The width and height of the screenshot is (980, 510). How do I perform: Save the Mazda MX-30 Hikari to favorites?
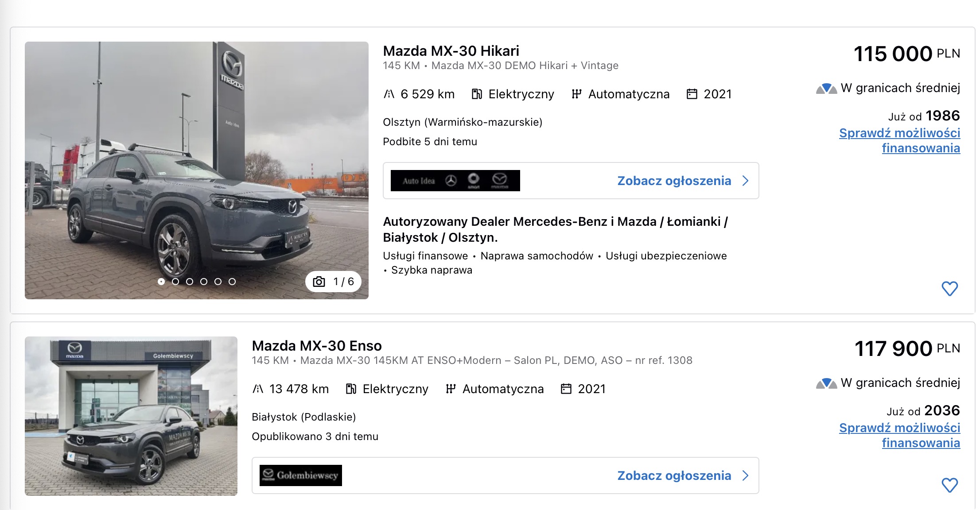(x=949, y=289)
